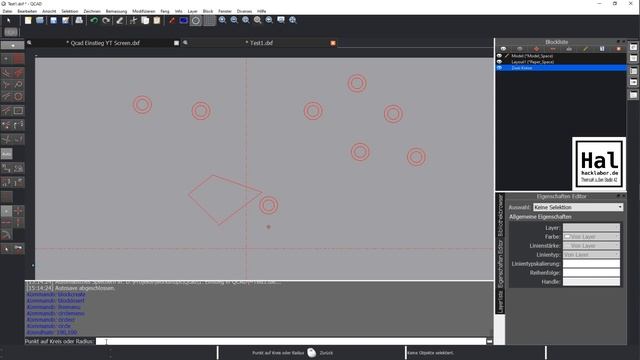
Task: Click the eraser icon in toolbar
Action: [120, 20]
